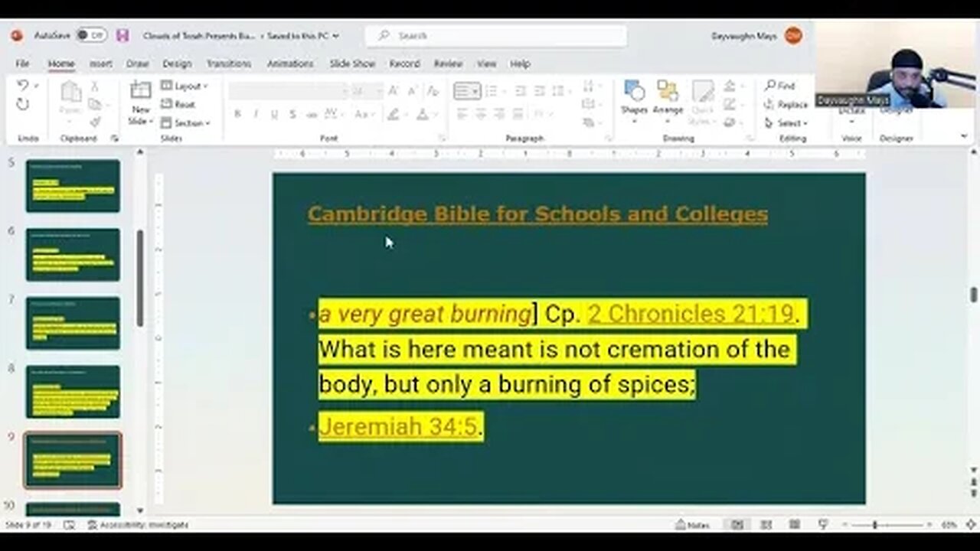Click the Replace button
The image size is (980, 551).
pyautogui.click(x=786, y=105)
